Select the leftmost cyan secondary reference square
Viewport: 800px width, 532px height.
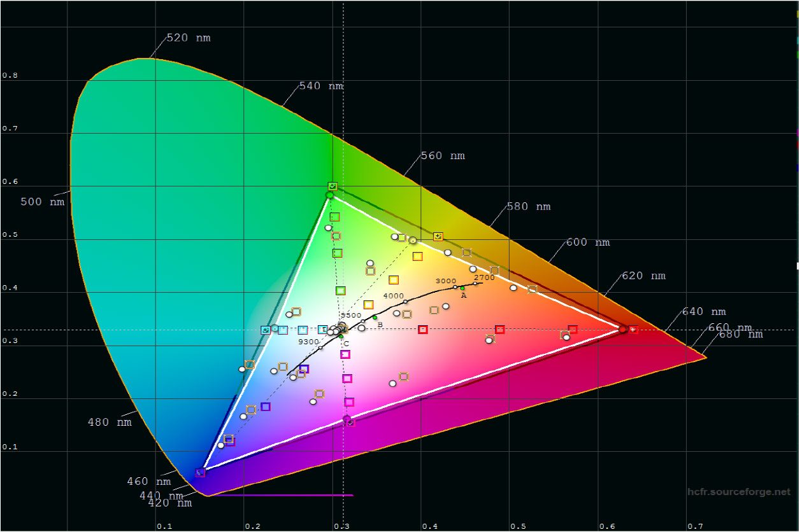pyautogui.click(x=266, y=330)
